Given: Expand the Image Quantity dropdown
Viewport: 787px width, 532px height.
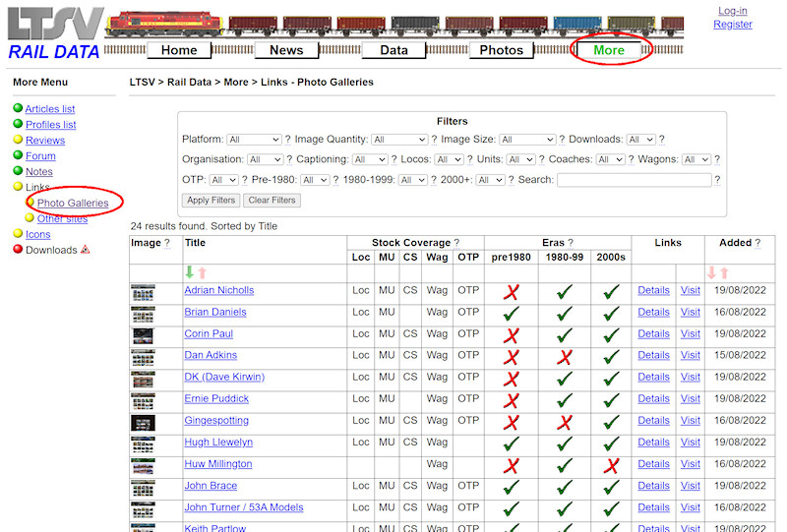Looking at the screenshot, I should [399, 140].
